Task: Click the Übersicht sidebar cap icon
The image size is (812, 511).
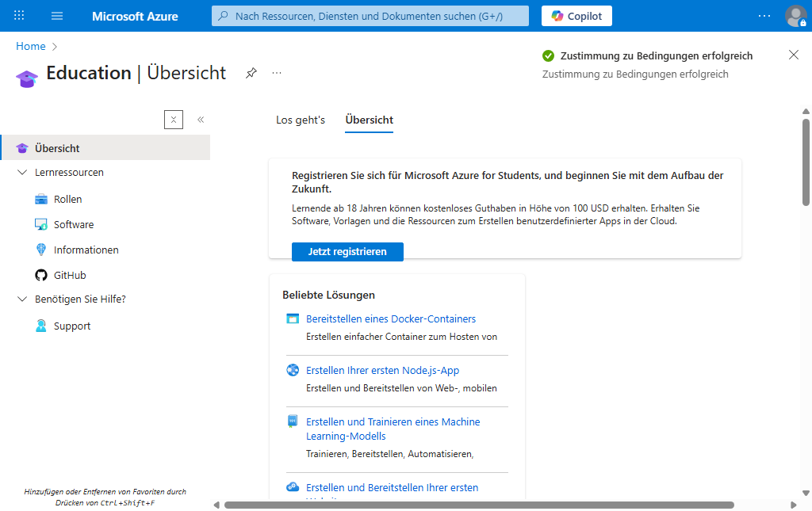Action: click(x=21, y=148)
